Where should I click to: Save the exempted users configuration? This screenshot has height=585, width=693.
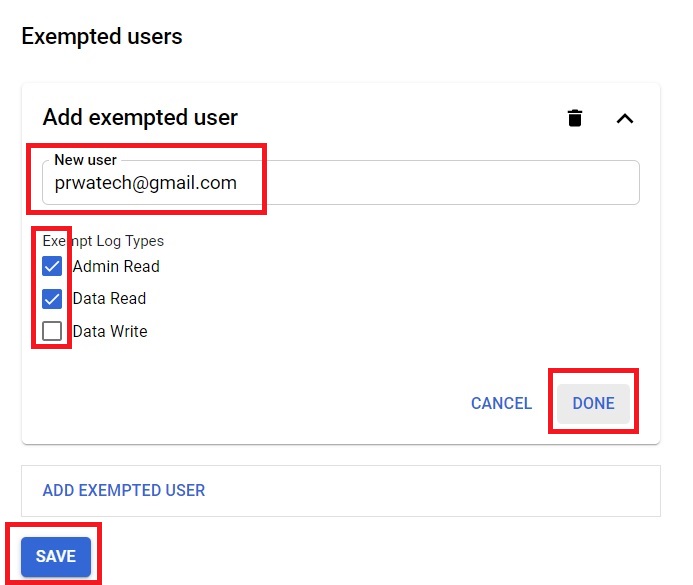click(x=56, y=556)
